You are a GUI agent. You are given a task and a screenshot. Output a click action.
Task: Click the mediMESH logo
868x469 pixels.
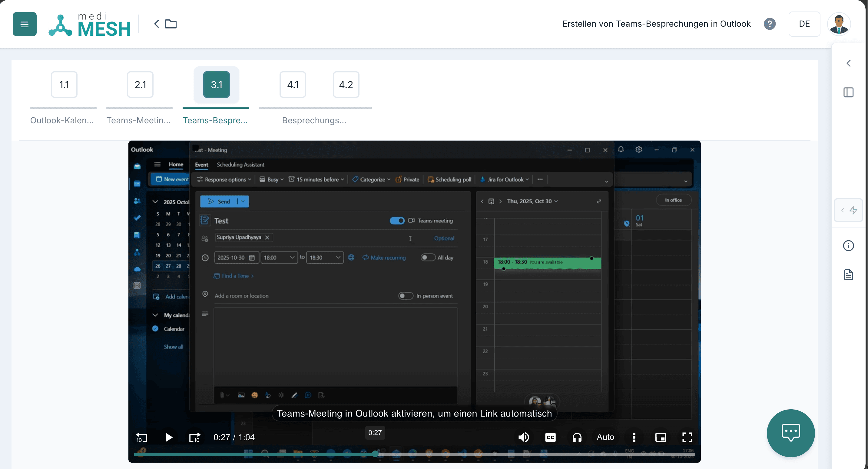[90, 24]
